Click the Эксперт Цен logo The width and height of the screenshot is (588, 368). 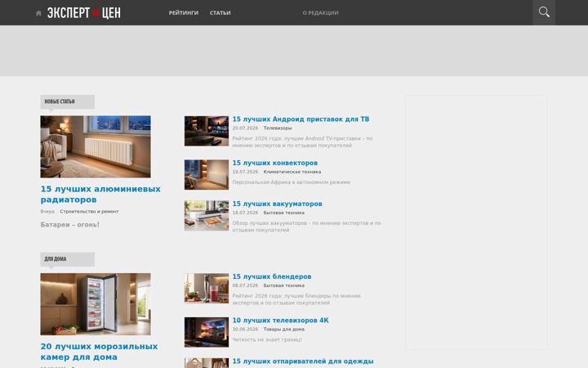pyautogui.click(x=83, y=13)
